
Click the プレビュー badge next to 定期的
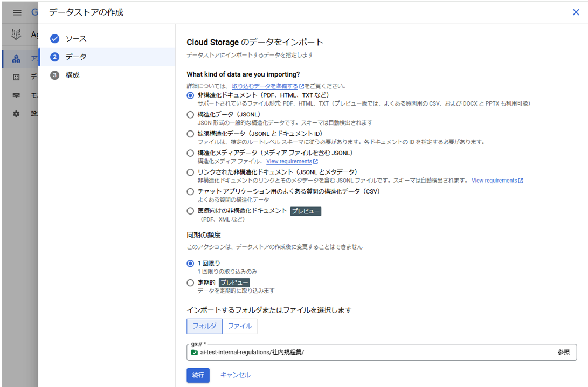pyautogui.click(x=234, y=283)
